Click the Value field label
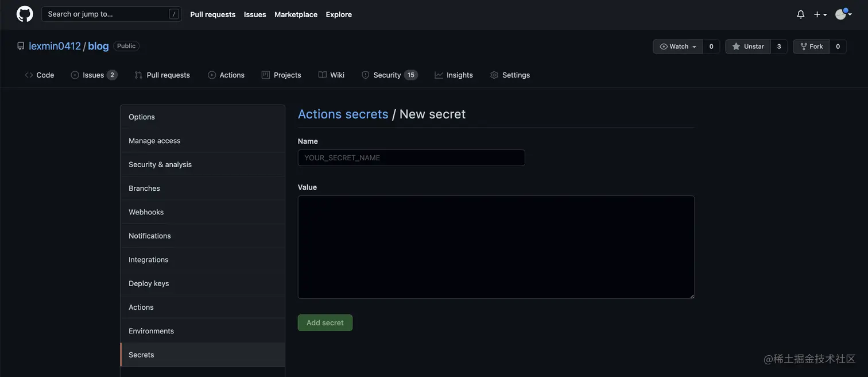 click(307, 187)
